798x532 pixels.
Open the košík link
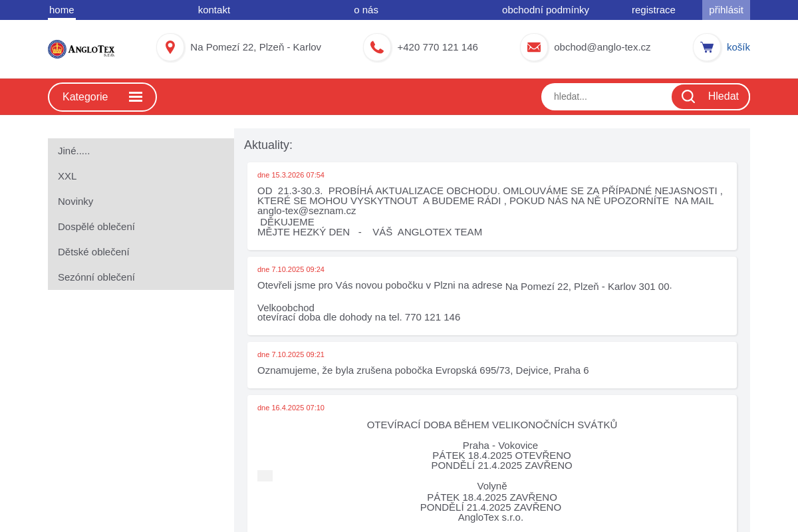click(x=738, y=47)
